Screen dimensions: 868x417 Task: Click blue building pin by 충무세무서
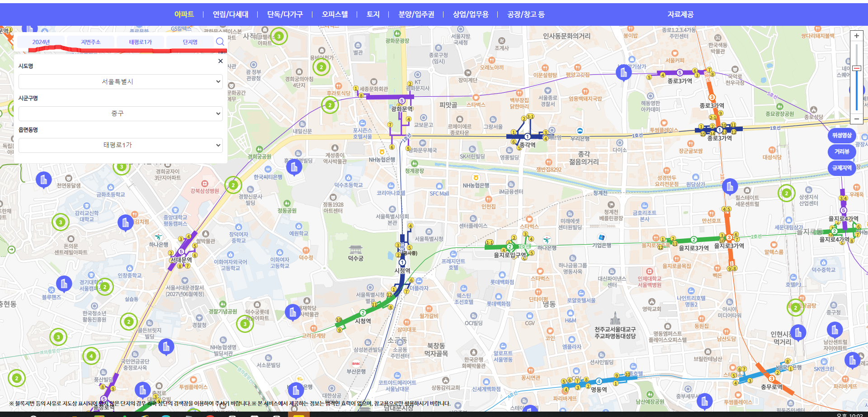point(704,401)
